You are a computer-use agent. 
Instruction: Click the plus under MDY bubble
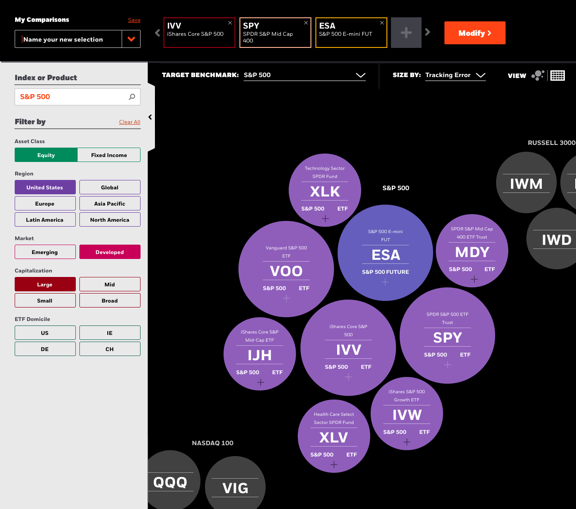[x=474, y=279]
